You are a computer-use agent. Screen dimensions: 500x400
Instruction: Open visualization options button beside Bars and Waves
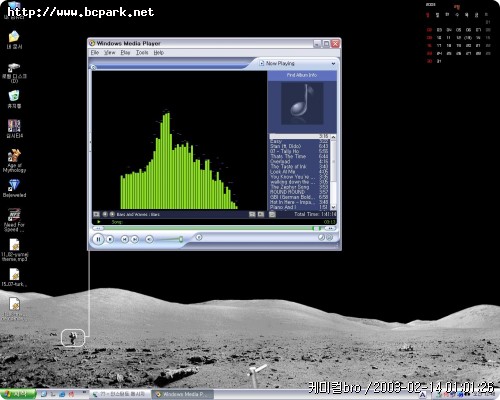[x=96, y=214]
